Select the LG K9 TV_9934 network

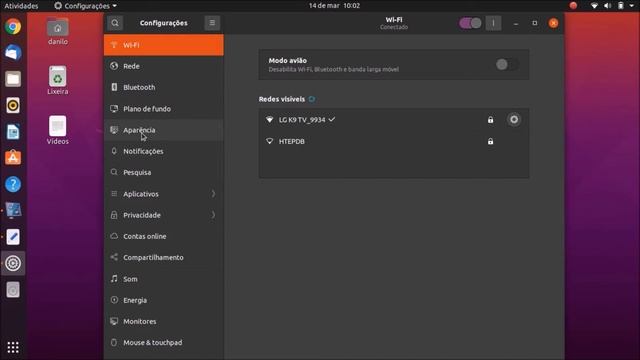click(x=394, y=120)
